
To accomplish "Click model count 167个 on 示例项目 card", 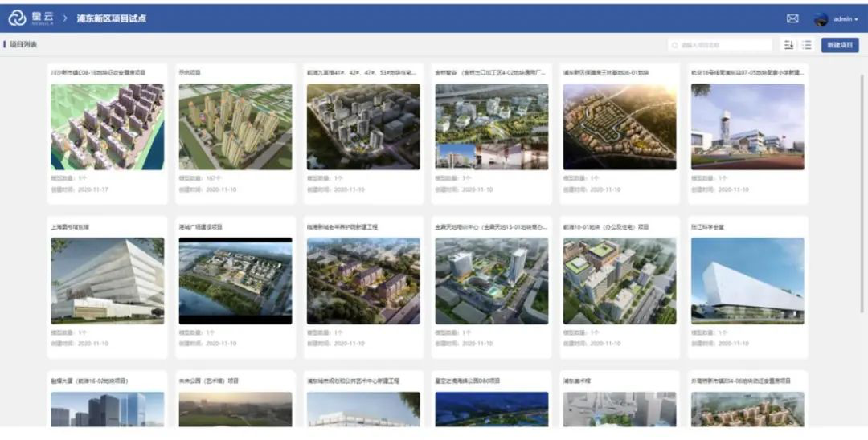I will click(214, 178).
